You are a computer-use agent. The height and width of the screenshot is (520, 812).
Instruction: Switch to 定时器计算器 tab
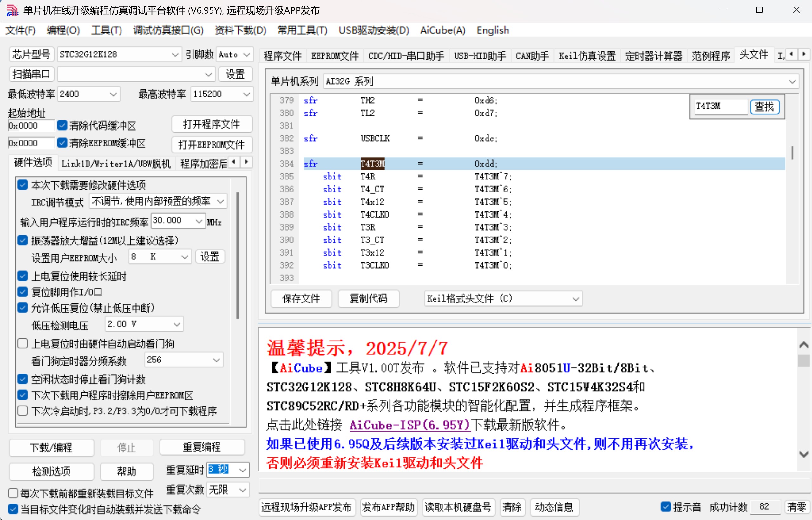(654, 56)
